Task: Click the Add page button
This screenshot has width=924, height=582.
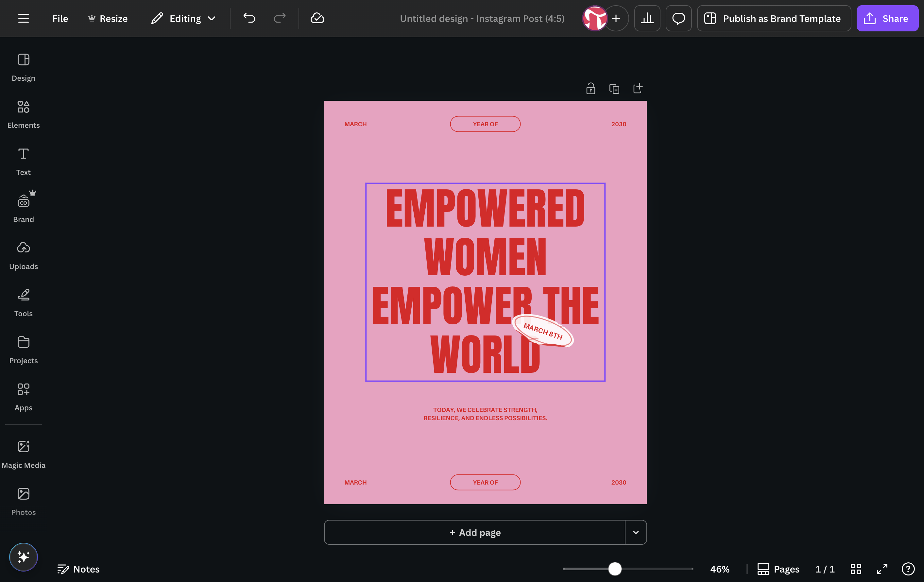Action: coord(475,532)
